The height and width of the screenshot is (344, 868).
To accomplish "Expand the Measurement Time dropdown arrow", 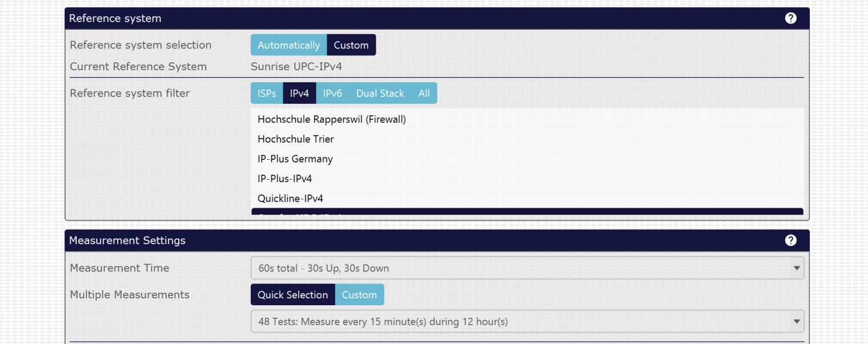I will coord(796,268).
